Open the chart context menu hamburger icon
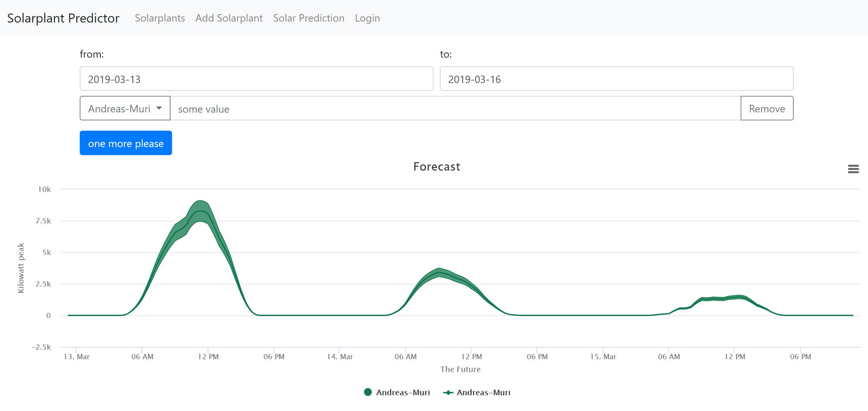The height and width of the screenshot is (411, 868). coord(853,169)
